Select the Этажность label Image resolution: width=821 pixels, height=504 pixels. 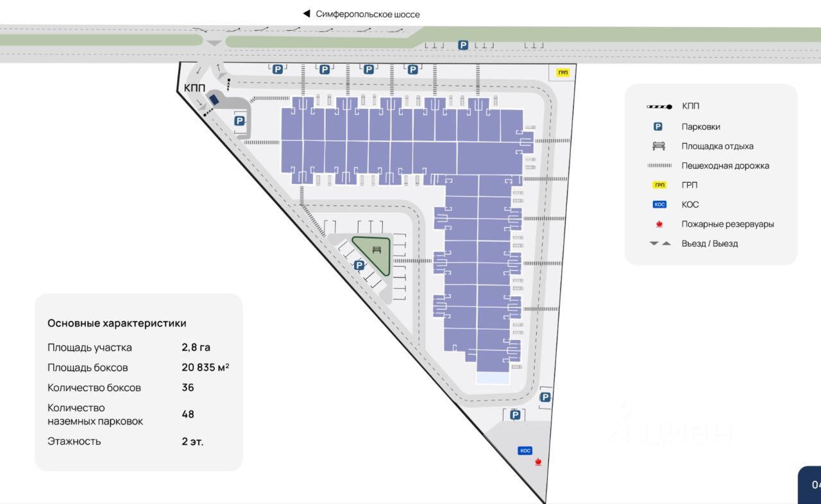(74, 441)
